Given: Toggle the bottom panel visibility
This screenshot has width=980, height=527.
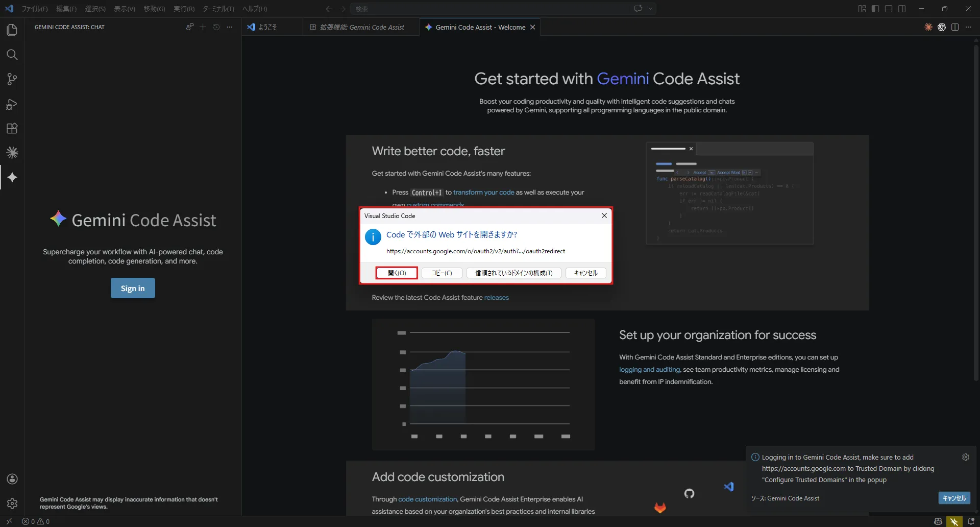Looking at the screenshot, I should click(889, 9).
